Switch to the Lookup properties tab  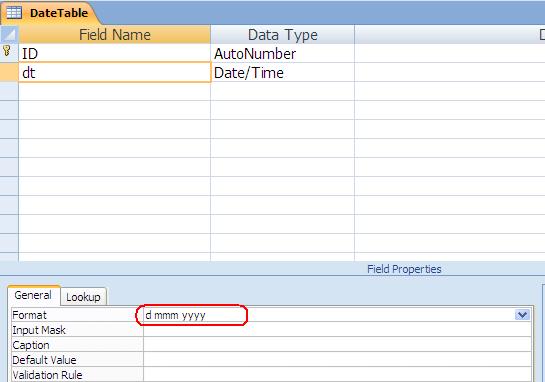point(83,297)
